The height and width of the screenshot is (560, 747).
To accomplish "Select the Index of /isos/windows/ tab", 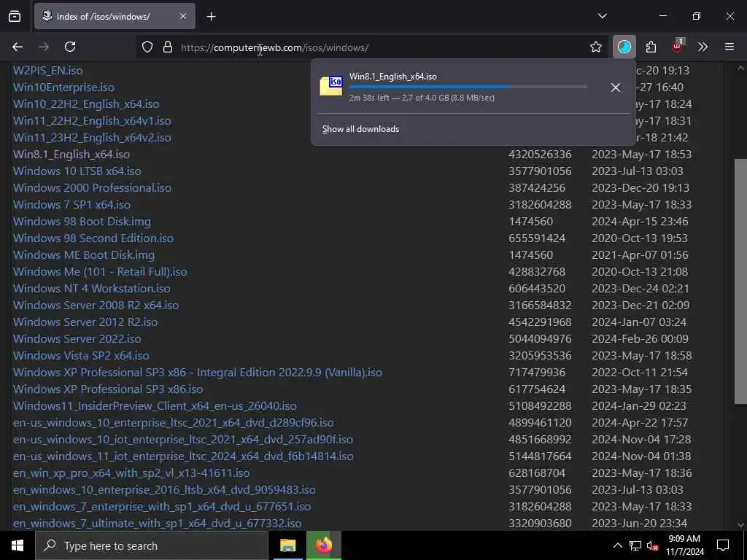I will (115, 16).
